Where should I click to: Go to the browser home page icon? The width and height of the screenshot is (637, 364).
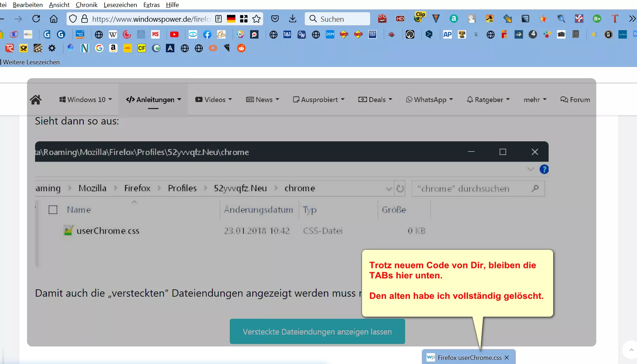[x=54, y=19]
